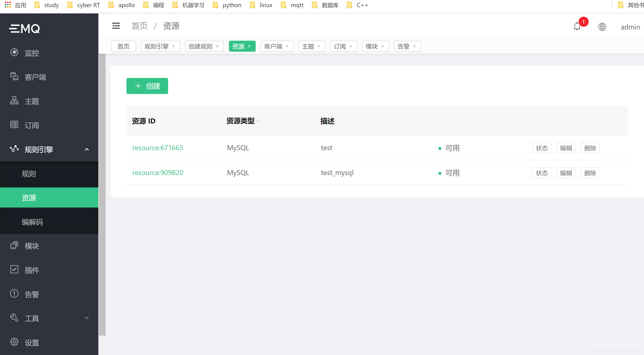Close the 客户端 tab

pyautogui.click(x=287, y=46)
